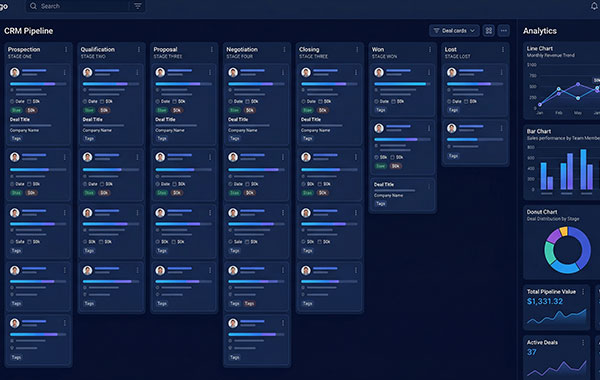Open Total Pipeline Value card menu
Screen dimensions: 600x380
(x=583, y=292)
